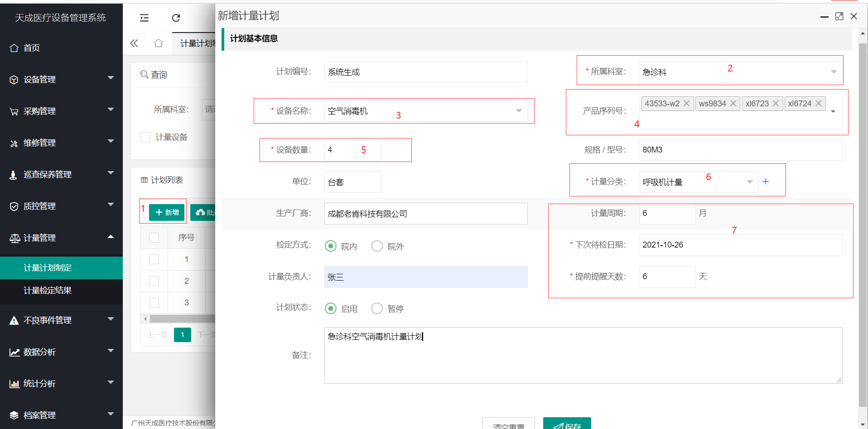Click the 保存 save button
Image resolution: width=868 pixels, height=429 pixels.
(567, 424)
